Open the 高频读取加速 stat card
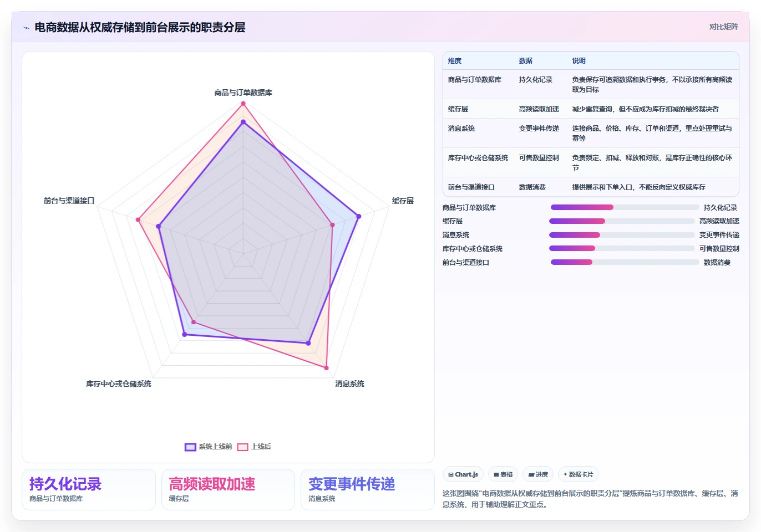 pyautogui.click(x=228, y=489)
